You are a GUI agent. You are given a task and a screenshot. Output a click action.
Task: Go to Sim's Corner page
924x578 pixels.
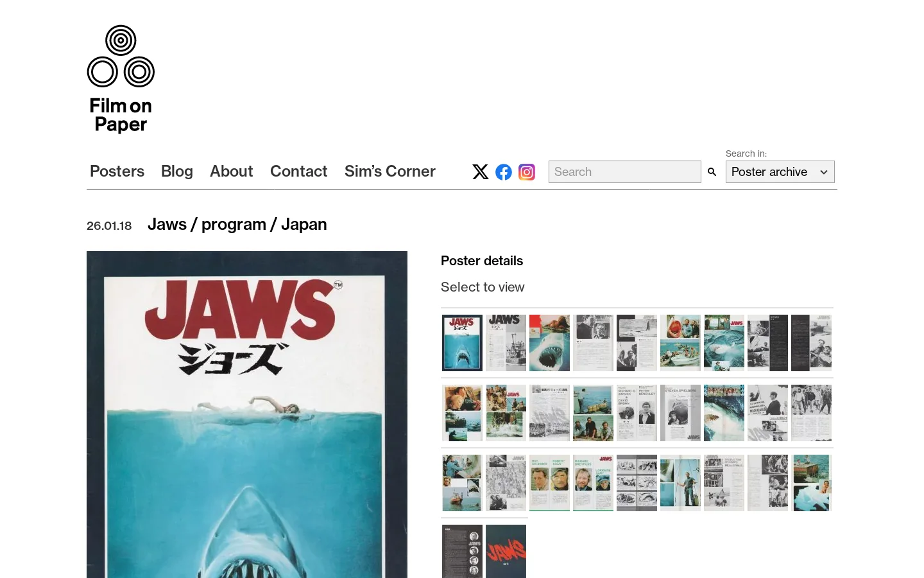(390, 171)
